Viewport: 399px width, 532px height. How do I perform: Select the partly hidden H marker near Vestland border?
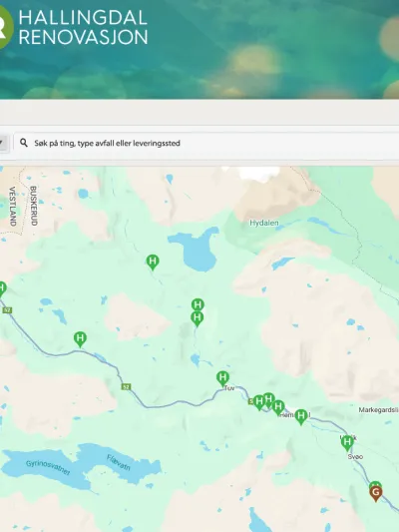[2, 289]
